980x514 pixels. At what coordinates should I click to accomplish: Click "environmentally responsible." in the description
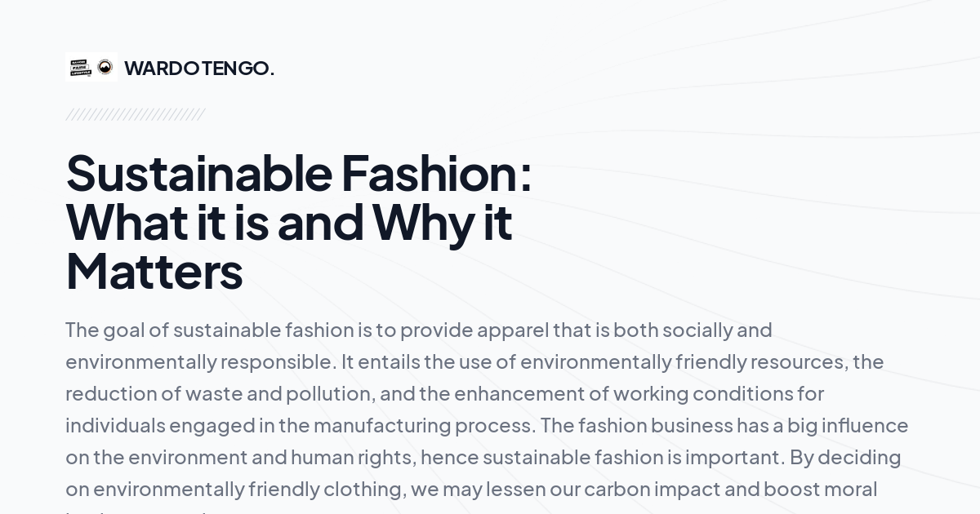pos(200,361)
